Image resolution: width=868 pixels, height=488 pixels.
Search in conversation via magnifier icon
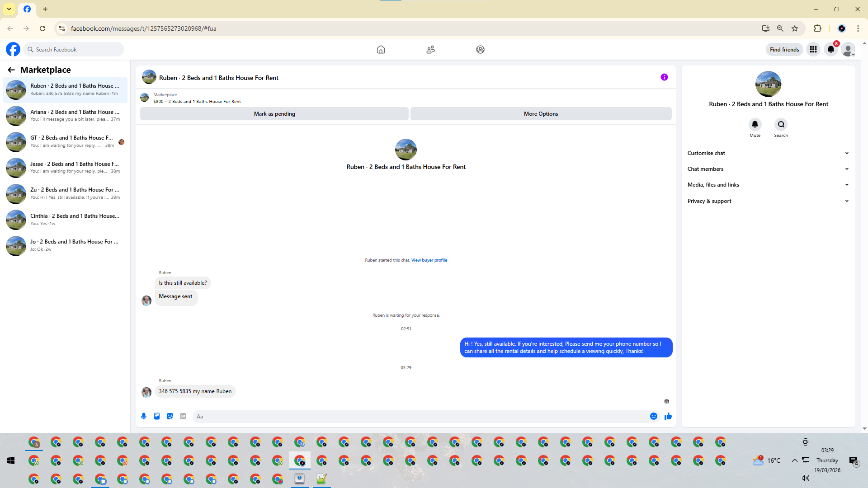click(x=781, y=125)
